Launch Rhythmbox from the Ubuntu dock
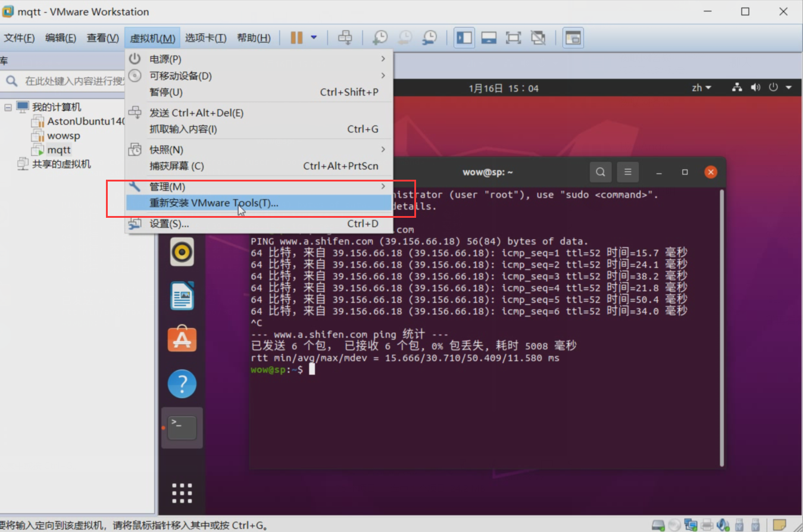Screen dimensions: 803x532 click(x=182, y=252)
